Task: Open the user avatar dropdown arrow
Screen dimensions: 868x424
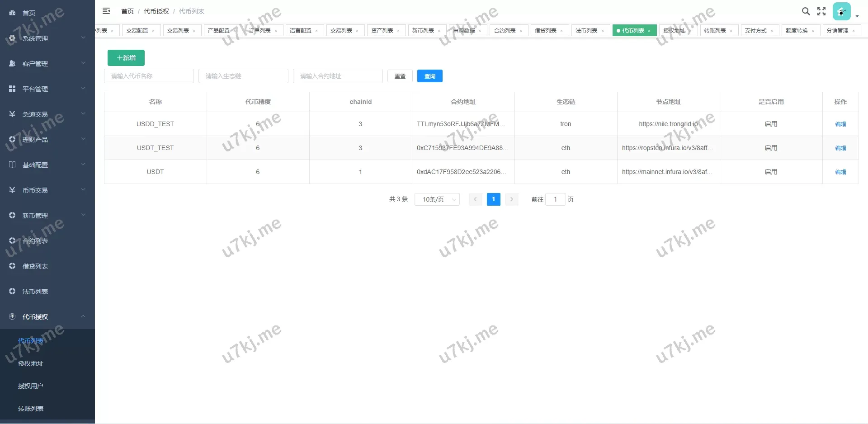Action: (x=857, y=16)
